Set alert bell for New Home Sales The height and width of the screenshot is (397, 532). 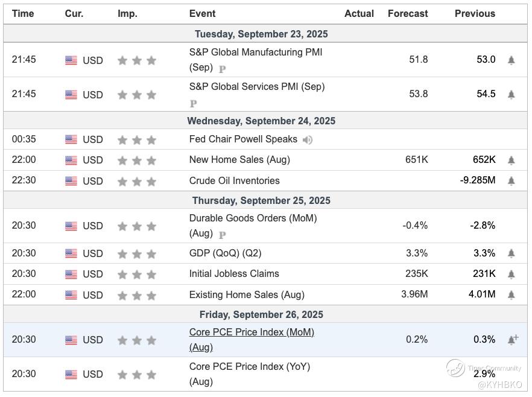[511, 160]
